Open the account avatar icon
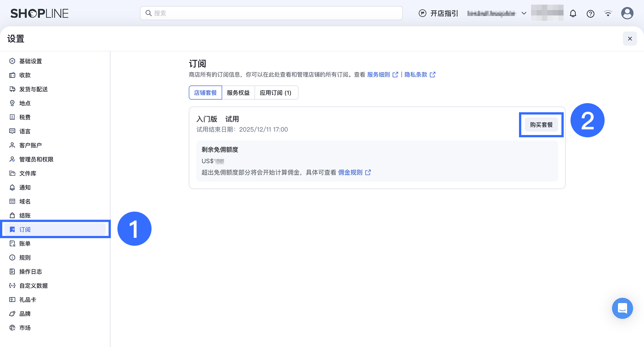The width and height of the screenshot is (644, 347). [x=627, y=13]
